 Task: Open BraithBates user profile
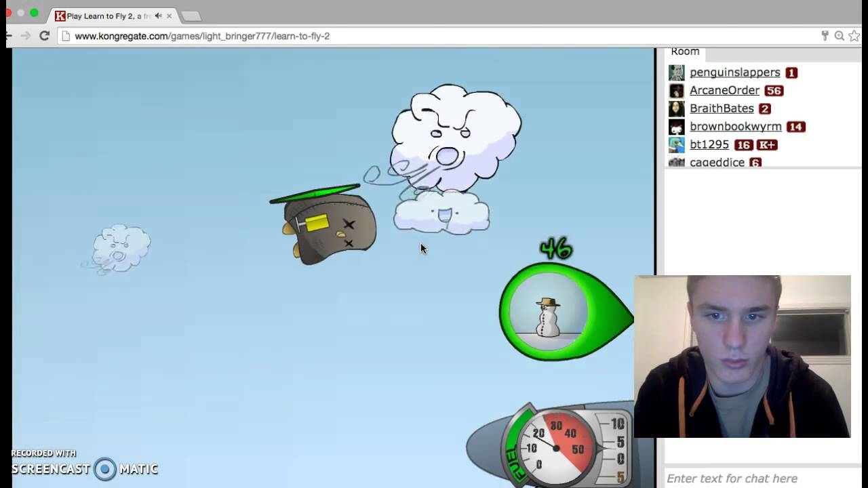pos(722,108)
